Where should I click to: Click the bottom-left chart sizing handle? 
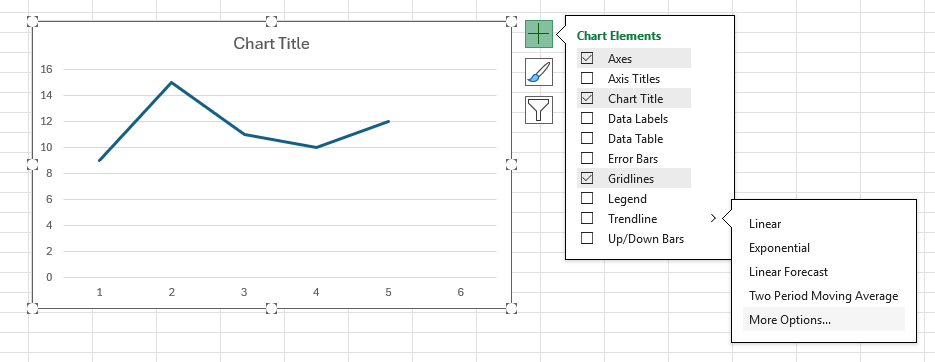click(x=33, y=308)
